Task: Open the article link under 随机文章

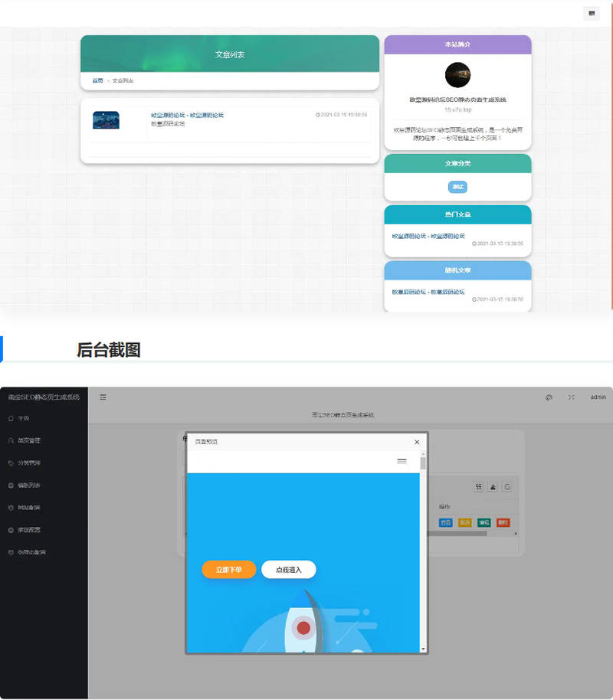Action: (428, 292)
